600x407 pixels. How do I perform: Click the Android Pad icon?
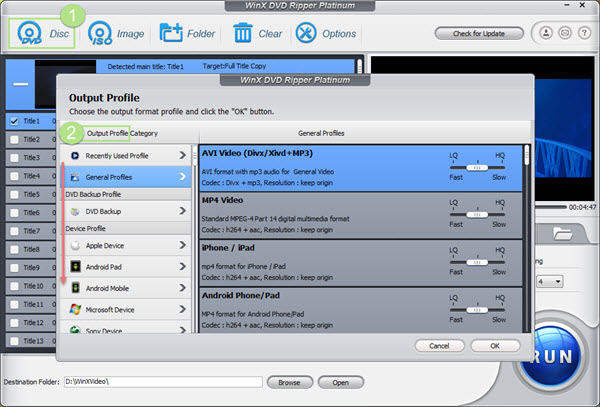75,267
